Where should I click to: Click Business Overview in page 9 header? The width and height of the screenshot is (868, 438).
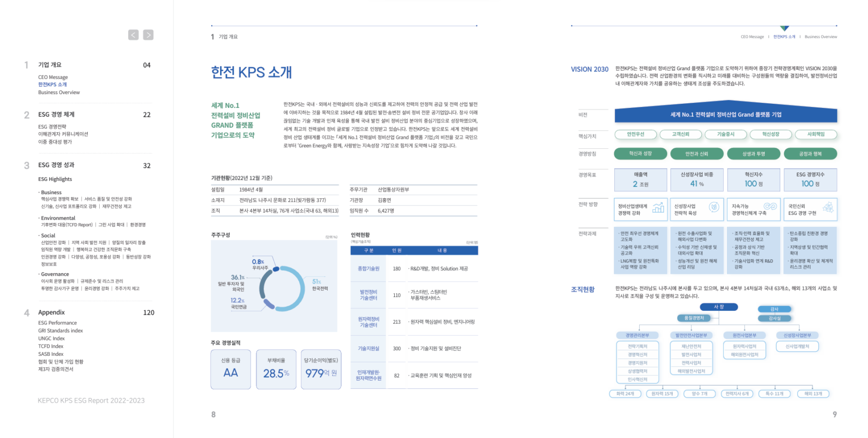click(821, 37)
